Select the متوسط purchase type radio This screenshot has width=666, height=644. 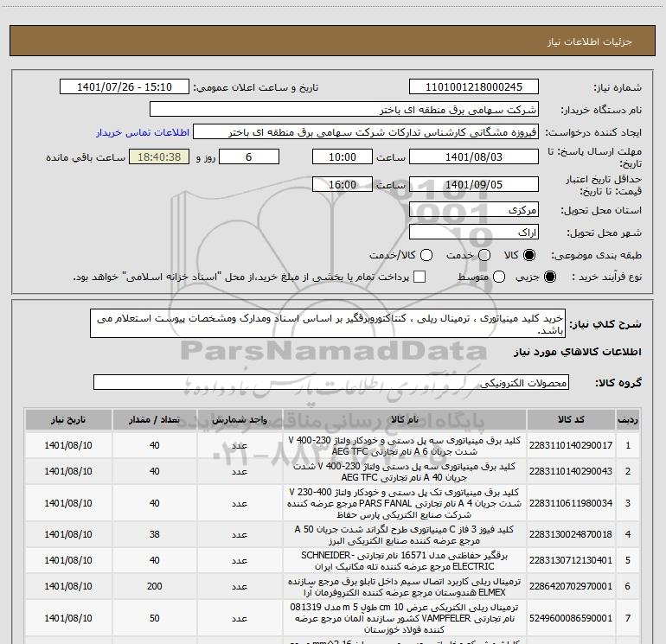tap(499, 277)
